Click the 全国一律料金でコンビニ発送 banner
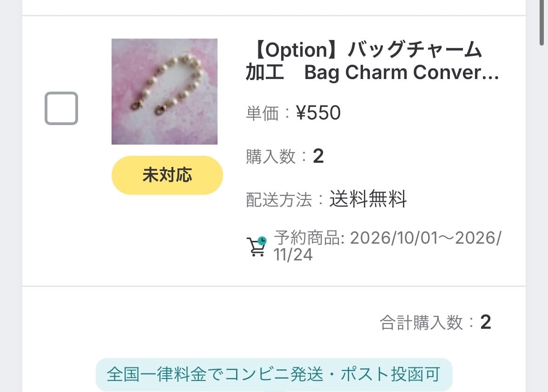The width and height of the screenshot is (548, 392). pyautogui.click(x=274, y=374)
